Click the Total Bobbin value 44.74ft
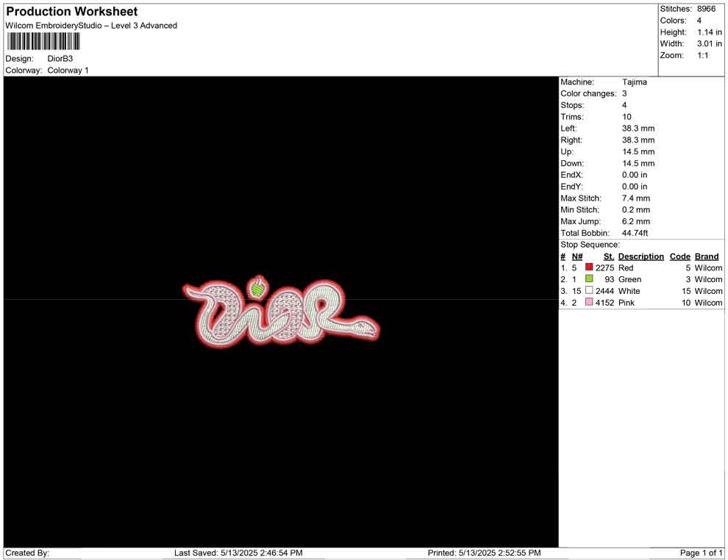 pos(635,233)
